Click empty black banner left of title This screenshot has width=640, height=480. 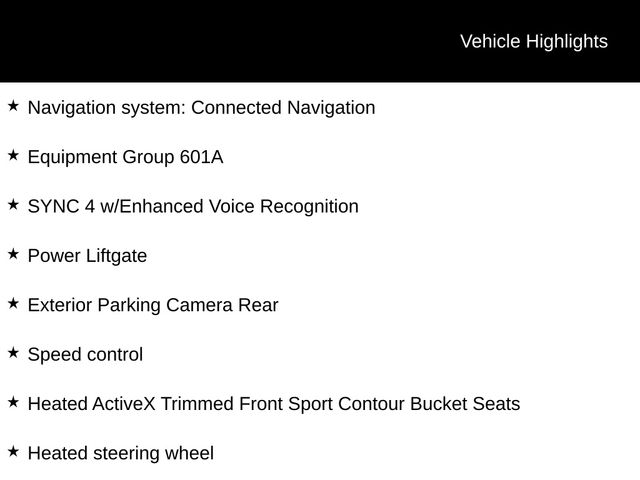coord(200,41)
